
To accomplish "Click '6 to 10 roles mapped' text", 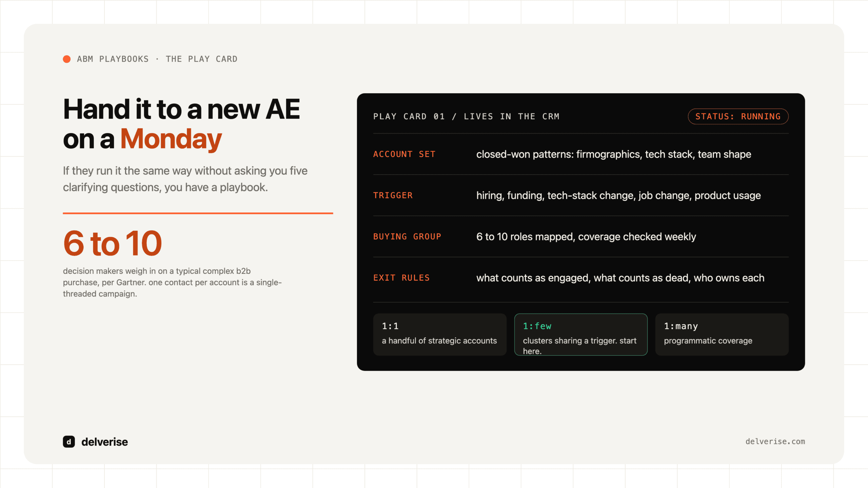I will point(525,237).
